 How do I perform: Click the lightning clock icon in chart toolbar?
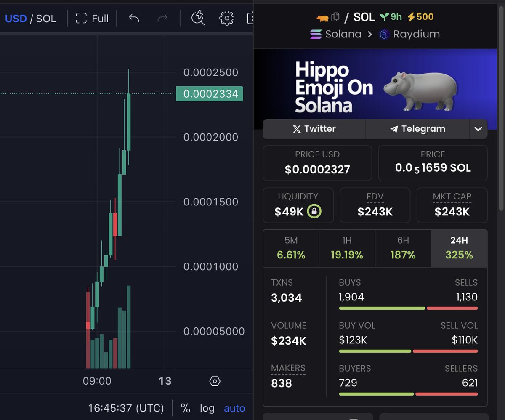[x=197, y=18]
